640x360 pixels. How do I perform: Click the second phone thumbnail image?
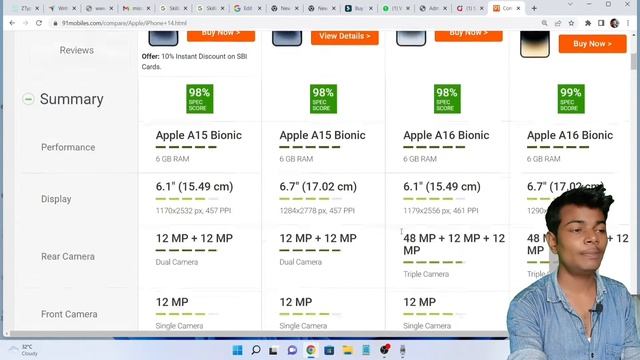[287, 38]
